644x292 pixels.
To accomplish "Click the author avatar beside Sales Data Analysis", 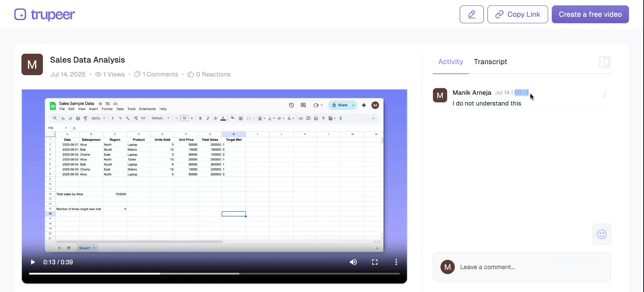I will click(x=32, y=64).
